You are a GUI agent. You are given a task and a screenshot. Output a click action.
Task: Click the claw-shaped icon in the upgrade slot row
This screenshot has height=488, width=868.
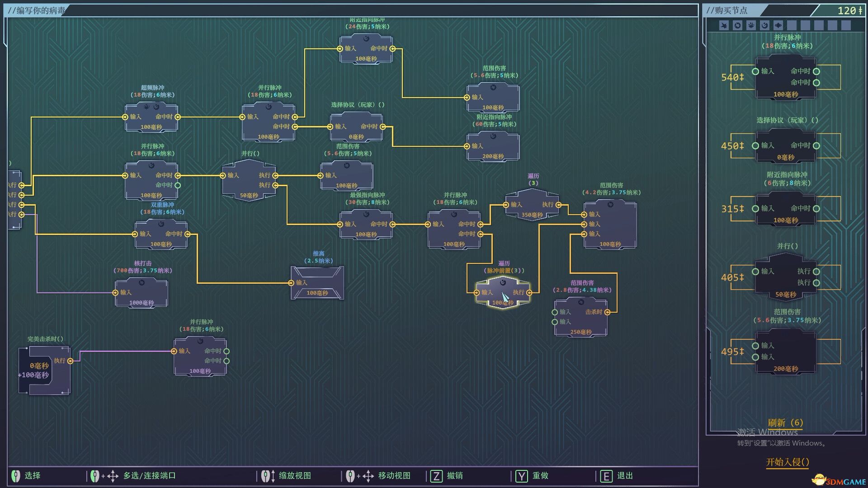point(751,26)
